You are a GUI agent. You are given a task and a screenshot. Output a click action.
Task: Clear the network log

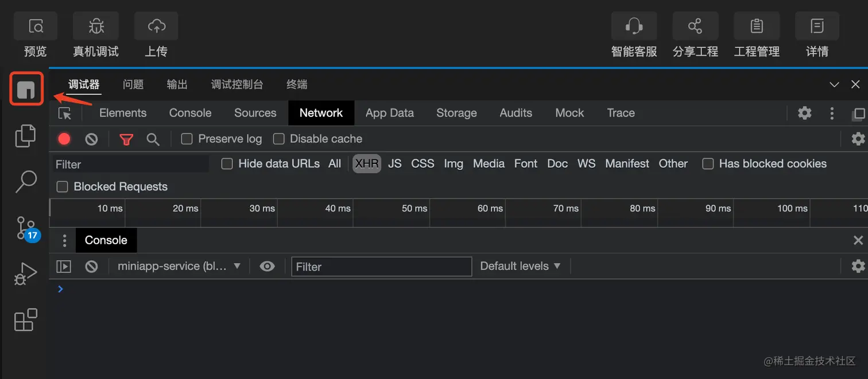pyautogui.click(x=91, y=139)
